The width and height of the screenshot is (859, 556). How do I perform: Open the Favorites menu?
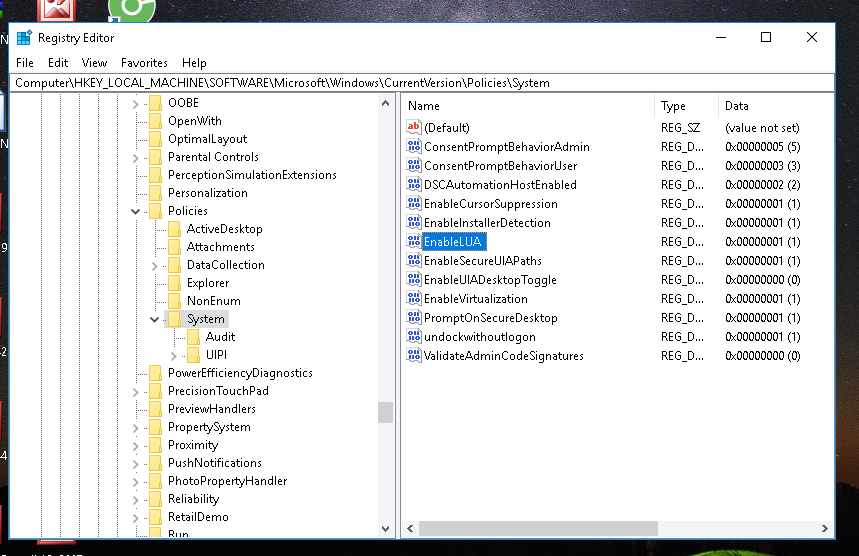tap(144, 63)
